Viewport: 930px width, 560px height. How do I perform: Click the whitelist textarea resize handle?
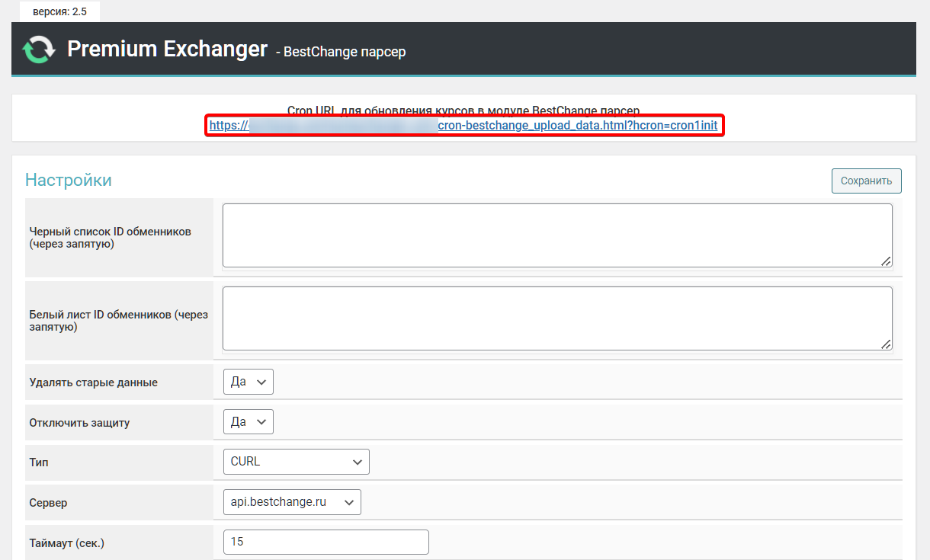tap(886, 344)
